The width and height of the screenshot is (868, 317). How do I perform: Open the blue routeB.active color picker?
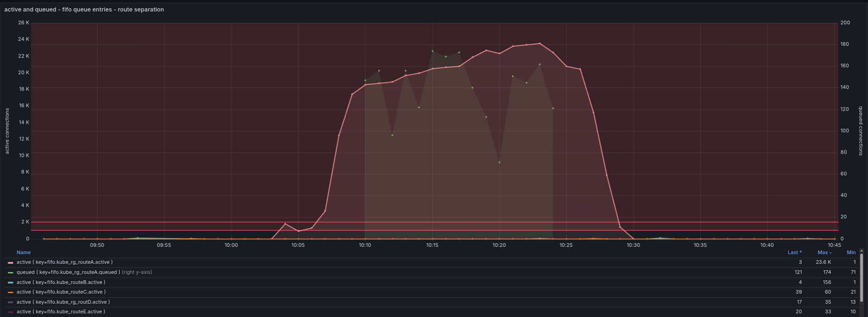pyautogui.click(x=11, y=283)
